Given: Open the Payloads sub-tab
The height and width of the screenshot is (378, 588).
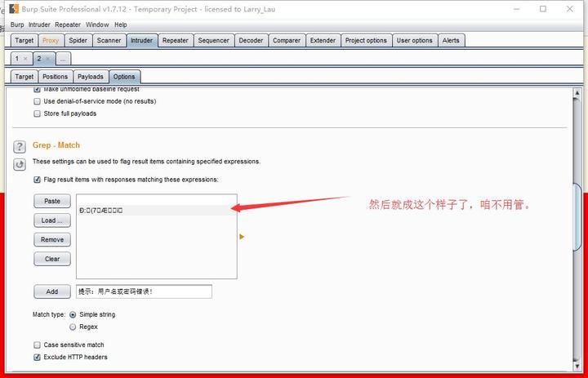Looking at the screenshot, I should coord(91,77).
